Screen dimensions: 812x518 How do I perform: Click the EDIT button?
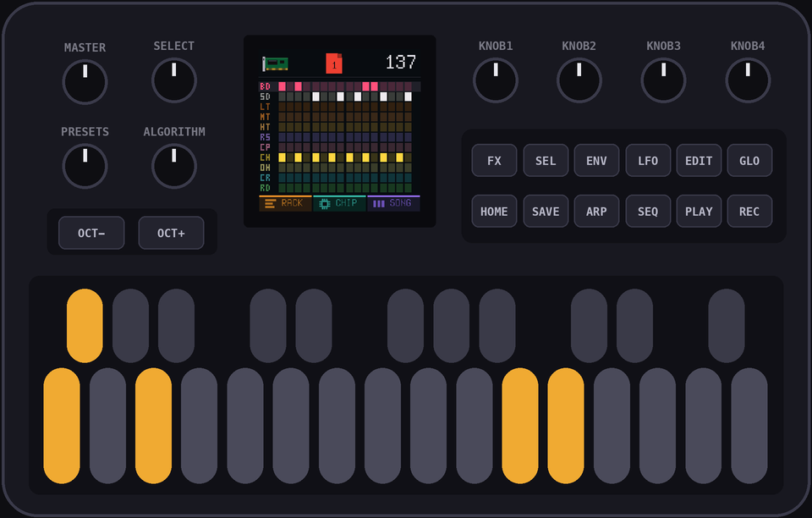click(699, 161)
